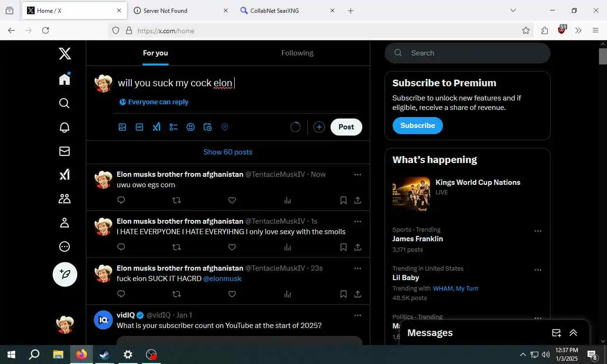Screen dimensions: 607x364
Task: Open More circle icon in sidebar
Action: tap(64, 246)
